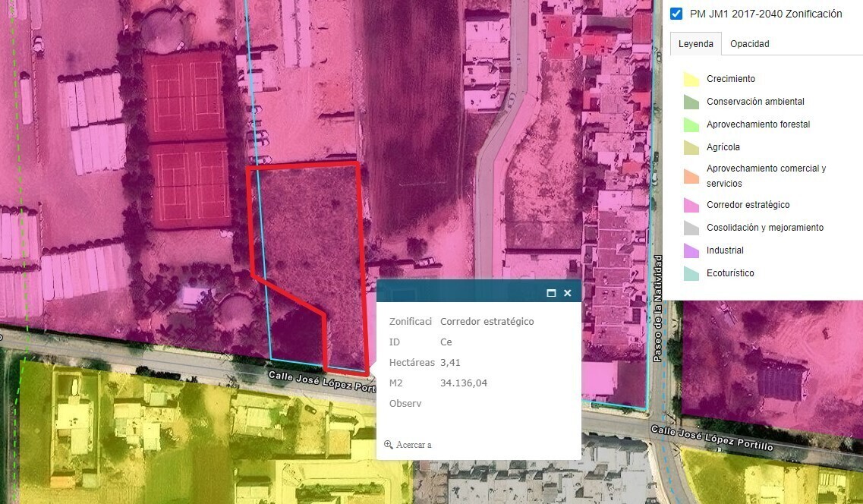Click the gray Cosolidación y mejoramiento swatch

(691, 228)
